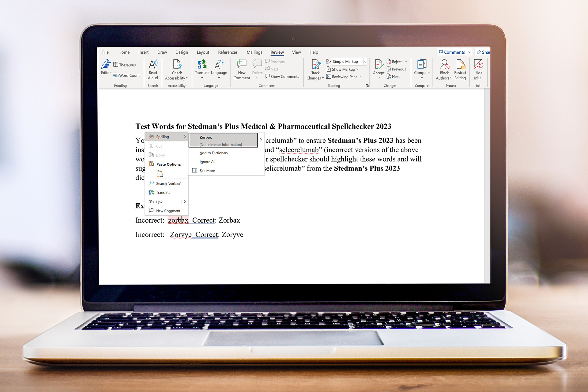Expand the Link submenu arrow
This screenshot has height=392, width=588.
[x=185, y=202]
